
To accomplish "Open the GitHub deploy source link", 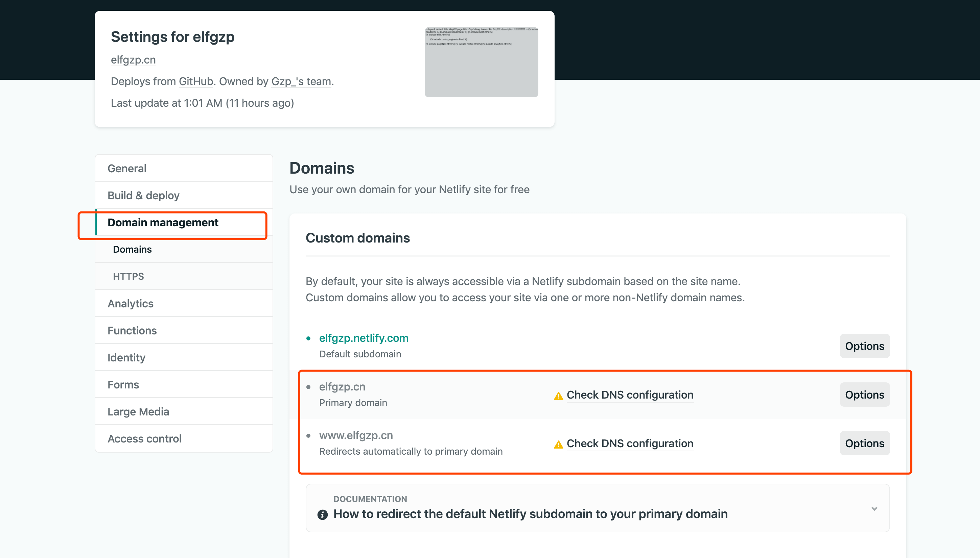I will (195, 81).
